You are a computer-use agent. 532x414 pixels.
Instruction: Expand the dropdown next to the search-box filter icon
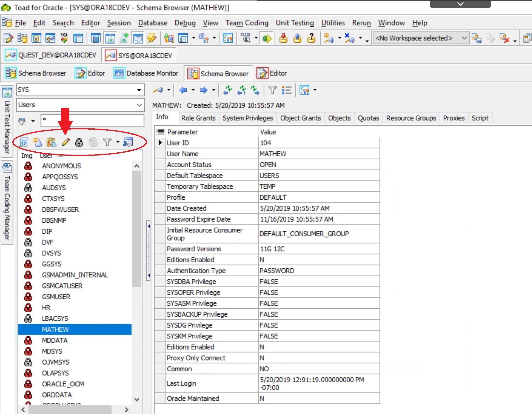33,121
